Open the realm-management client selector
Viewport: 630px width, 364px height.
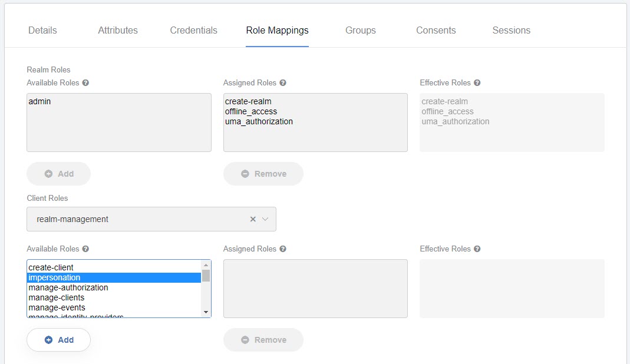click(151, 219)
